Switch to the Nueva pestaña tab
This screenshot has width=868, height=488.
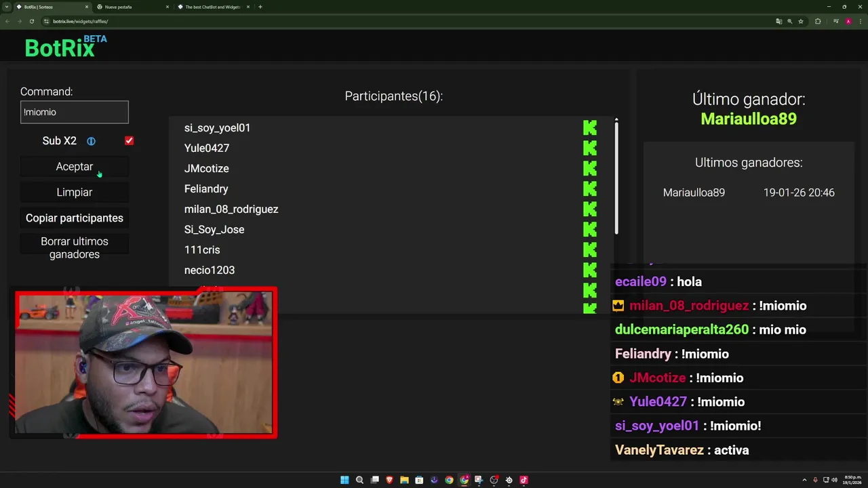(x=133, y=7)
